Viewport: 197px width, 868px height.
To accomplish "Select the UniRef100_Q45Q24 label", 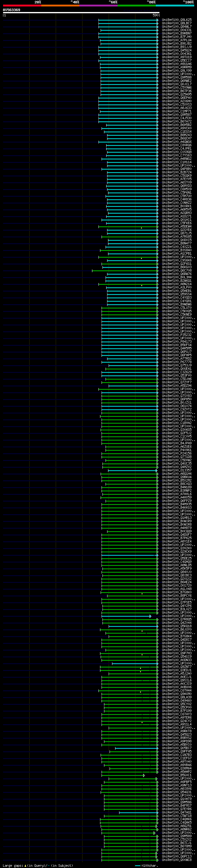I will tap(176, 50).
